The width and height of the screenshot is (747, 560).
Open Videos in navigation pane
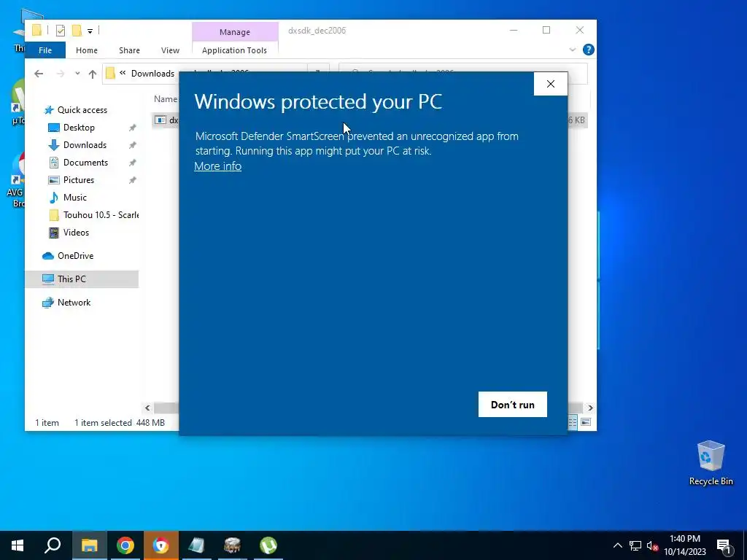(76, 233)
